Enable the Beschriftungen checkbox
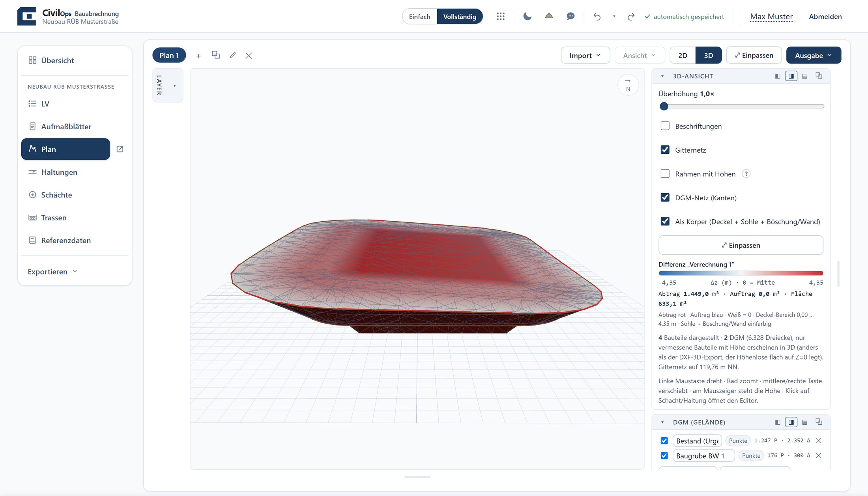This screenshot has width=868, height=496. coord(665,126)
